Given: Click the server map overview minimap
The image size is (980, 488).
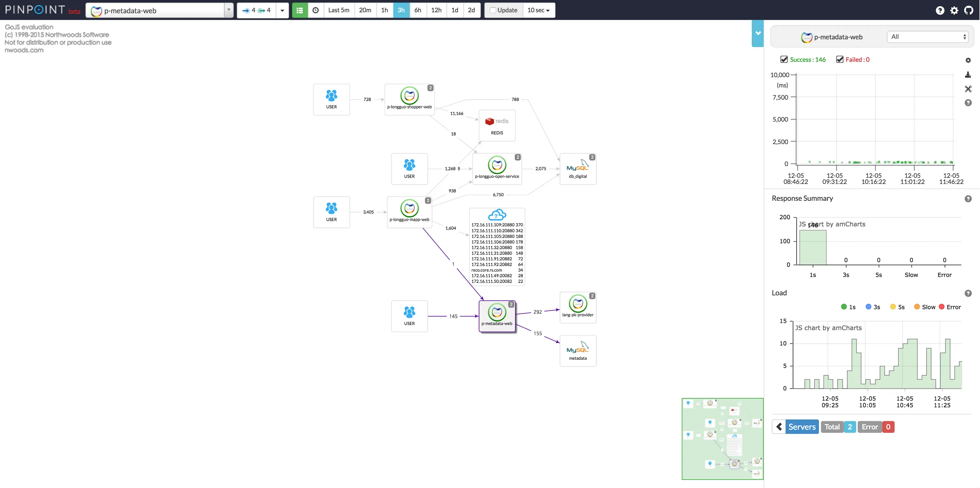Looking at the screenshot, I should pyautogui.click(x=722, y=438).
